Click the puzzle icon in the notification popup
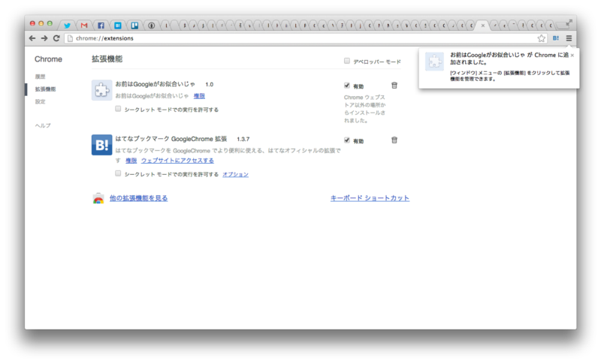 pos(435,62)
